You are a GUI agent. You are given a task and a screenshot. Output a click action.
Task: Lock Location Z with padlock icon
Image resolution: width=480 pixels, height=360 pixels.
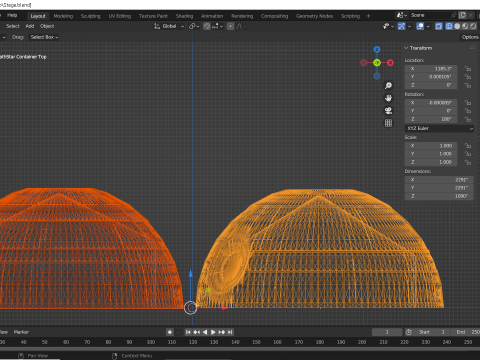click(x=468, y=85)
